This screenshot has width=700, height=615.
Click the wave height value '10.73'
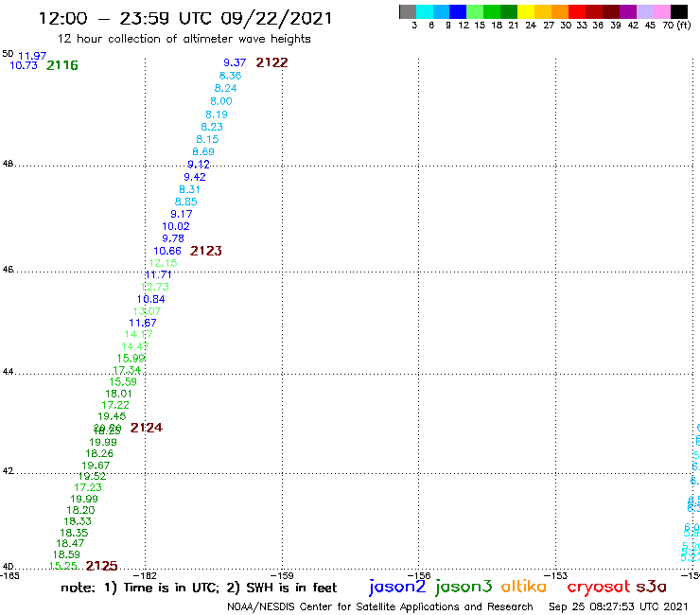click(x=24, y=65)
